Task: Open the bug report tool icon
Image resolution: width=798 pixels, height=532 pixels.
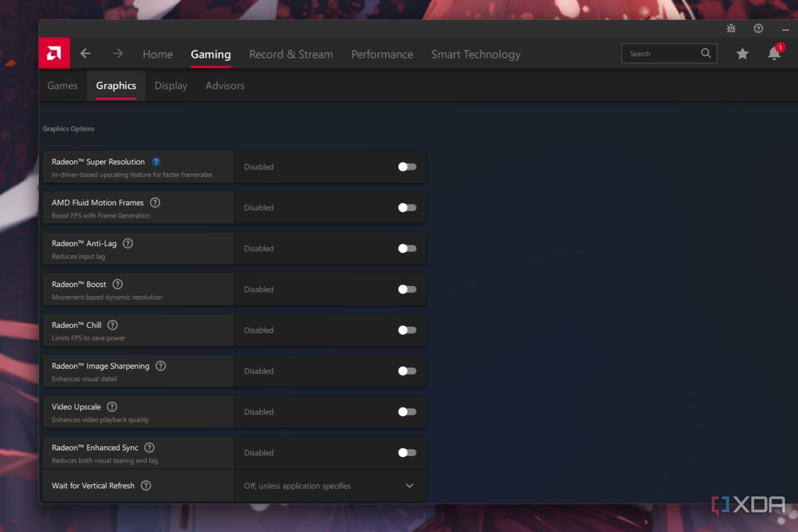Action: [x=731, y=28]
